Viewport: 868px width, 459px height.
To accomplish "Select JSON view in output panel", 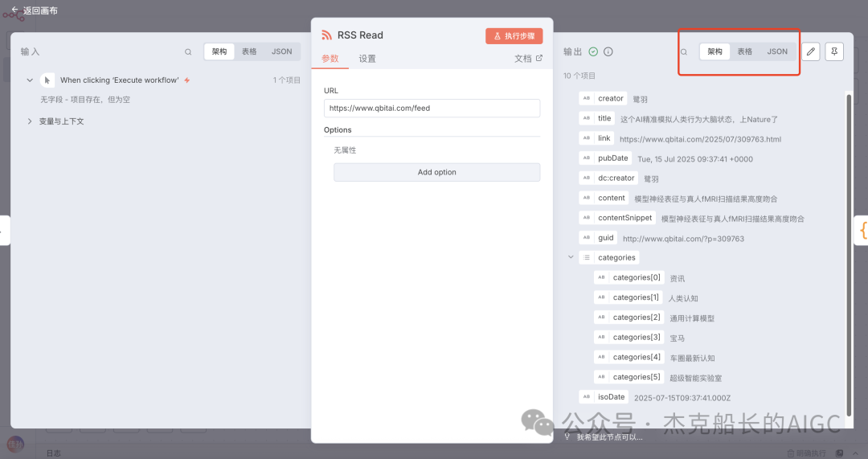I will tap(777, 51).
